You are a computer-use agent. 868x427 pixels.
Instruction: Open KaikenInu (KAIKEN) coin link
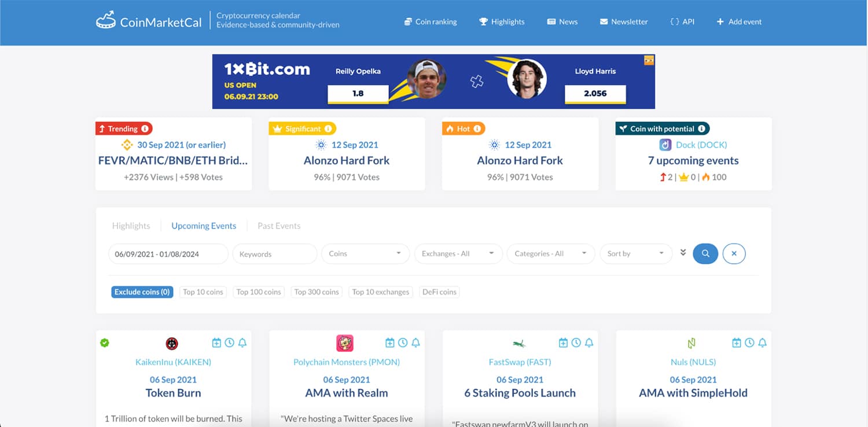(173, 362)
